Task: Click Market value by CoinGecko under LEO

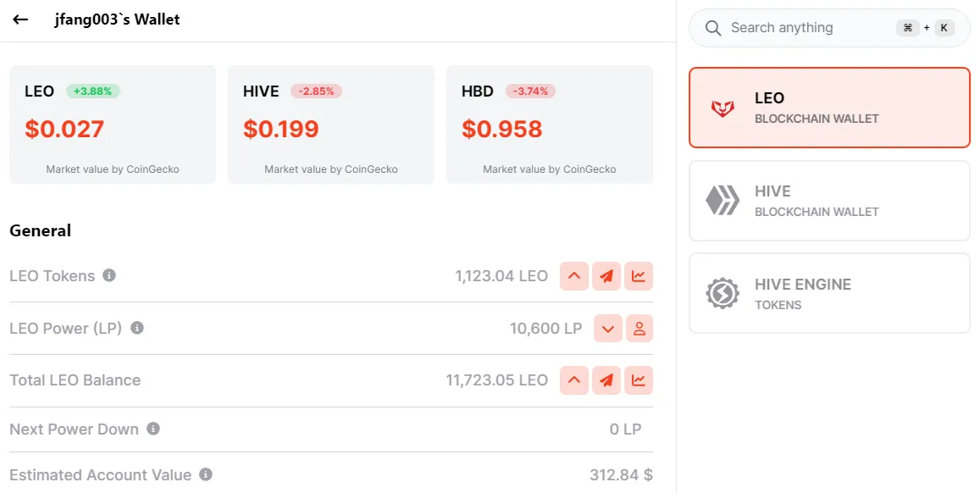Action: point(113,169)
